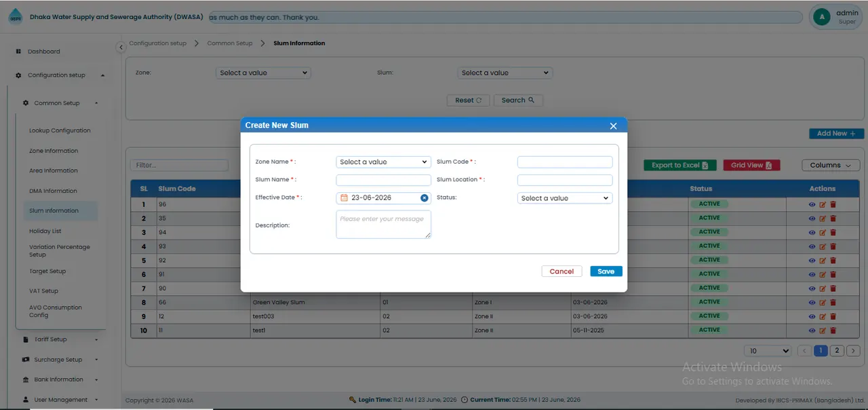This screenshot has height=410, width=868.
Task: Go to Zone Information
Action: point(54,151)
